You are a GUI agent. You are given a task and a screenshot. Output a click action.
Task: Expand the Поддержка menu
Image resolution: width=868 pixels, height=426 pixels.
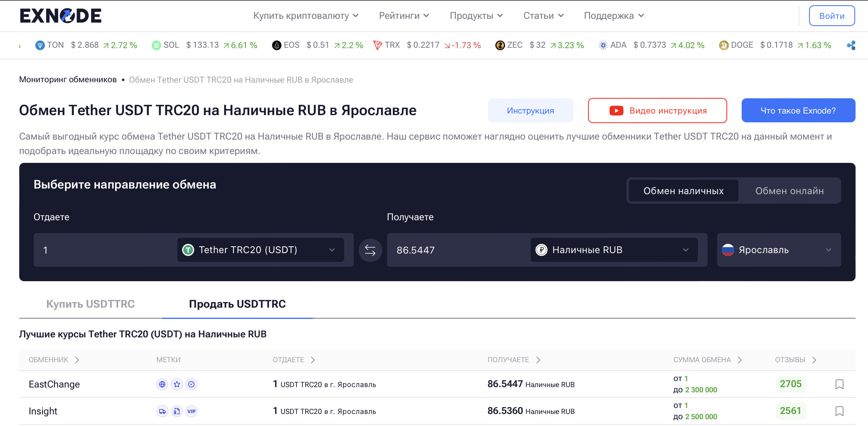tap(614, 16)
